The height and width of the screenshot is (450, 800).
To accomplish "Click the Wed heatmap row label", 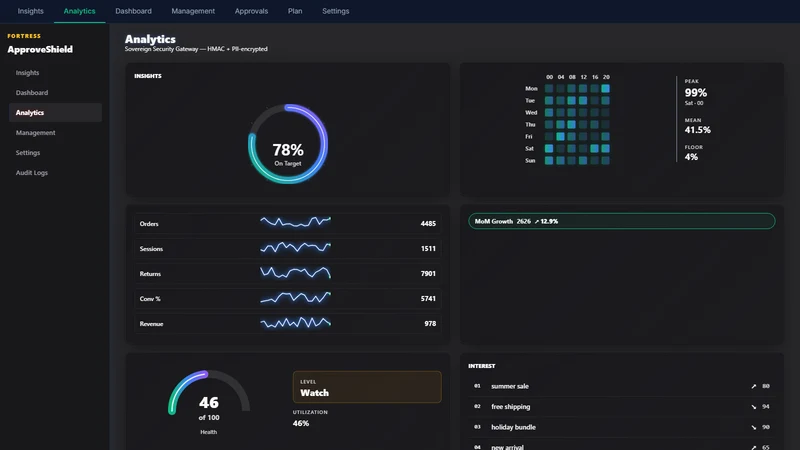I will click(x=531, y=112).
